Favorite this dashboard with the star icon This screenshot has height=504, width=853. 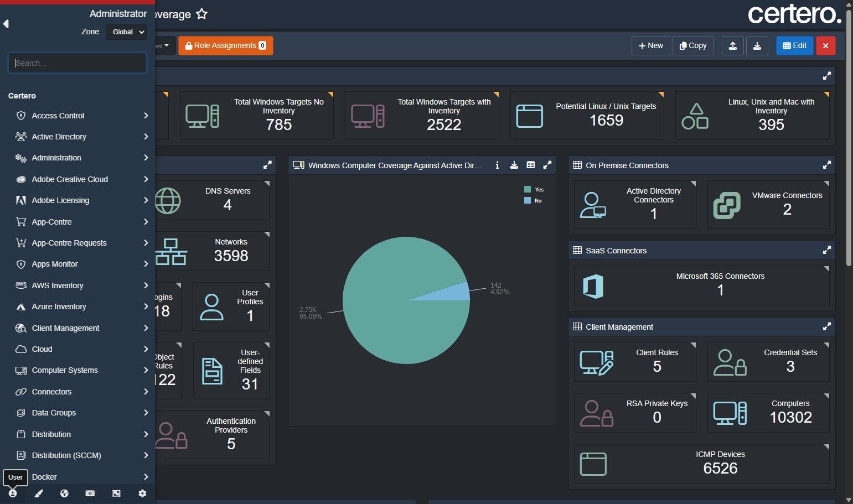coord(202,14)
